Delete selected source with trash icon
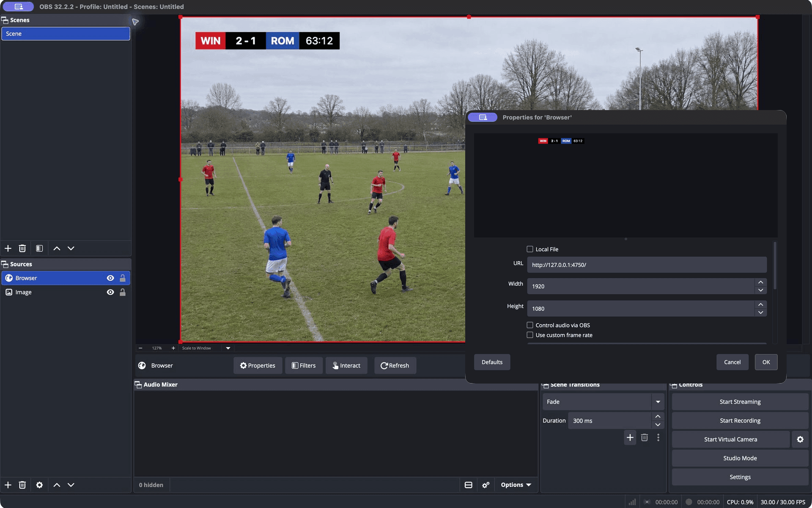 [x=22, y=485]
